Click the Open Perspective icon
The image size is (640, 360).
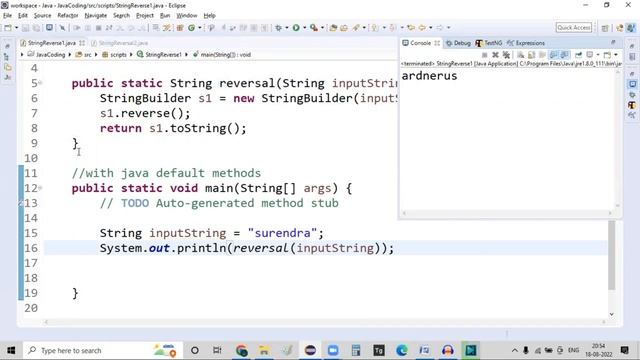(605, 28)
